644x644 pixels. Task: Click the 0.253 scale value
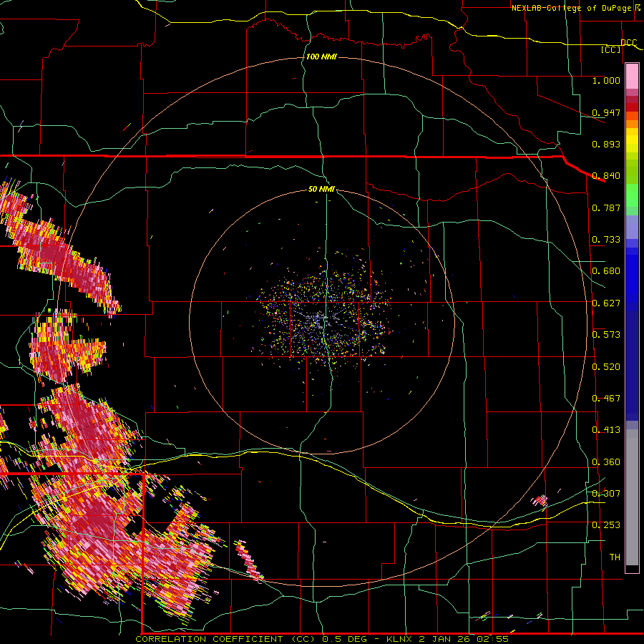606,525
